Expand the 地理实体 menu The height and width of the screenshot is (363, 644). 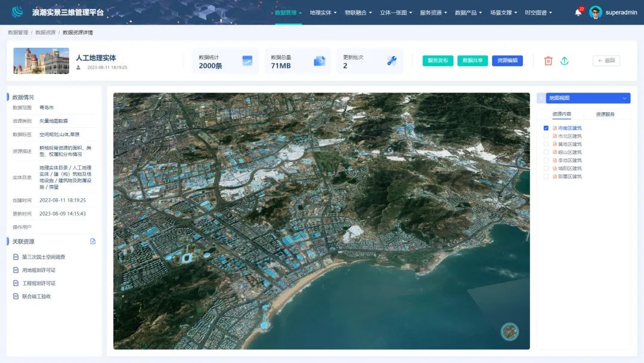tap(323, 13)
